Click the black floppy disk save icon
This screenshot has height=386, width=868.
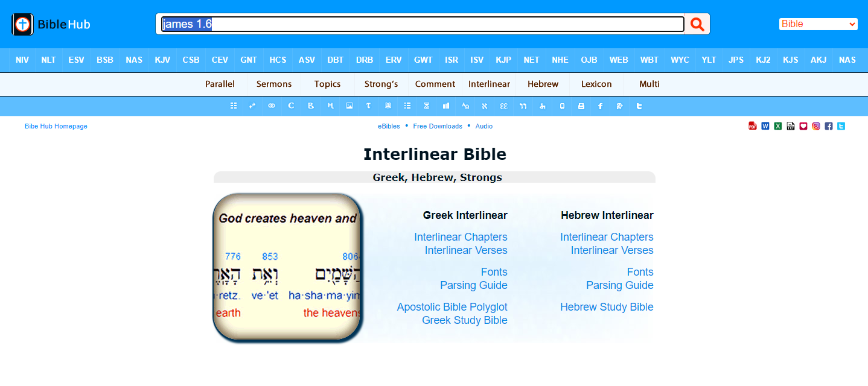[791, 126]
